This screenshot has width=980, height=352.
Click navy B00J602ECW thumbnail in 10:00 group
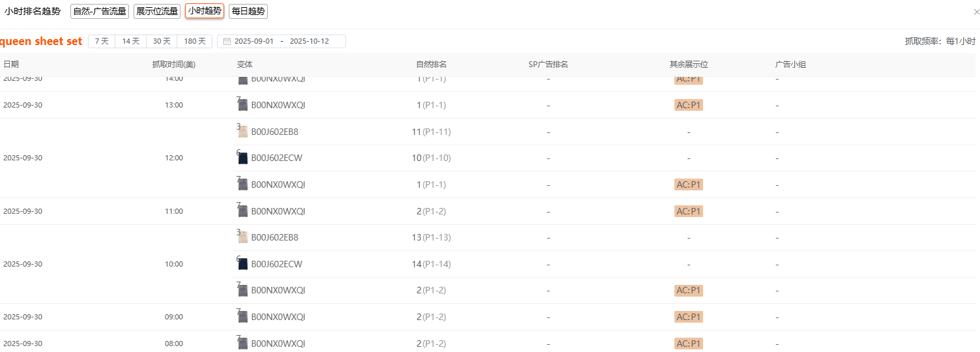[243, 264]
